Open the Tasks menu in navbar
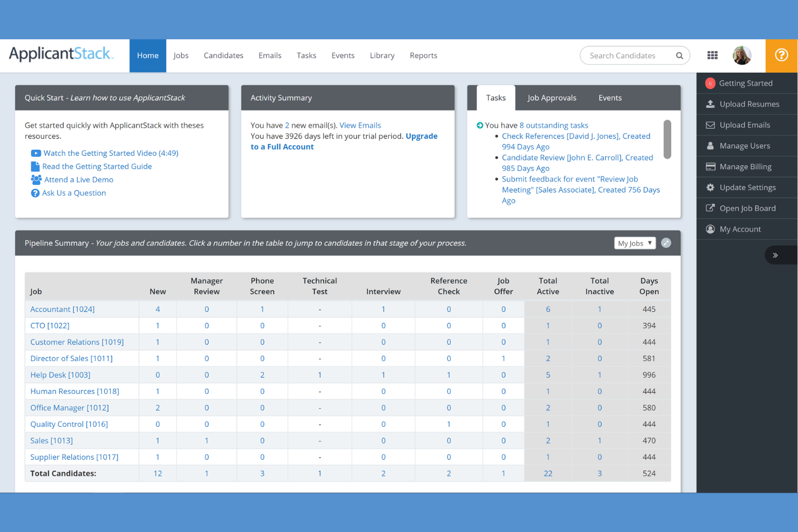The height and width of the screenshot is (532, 798). 306,56
